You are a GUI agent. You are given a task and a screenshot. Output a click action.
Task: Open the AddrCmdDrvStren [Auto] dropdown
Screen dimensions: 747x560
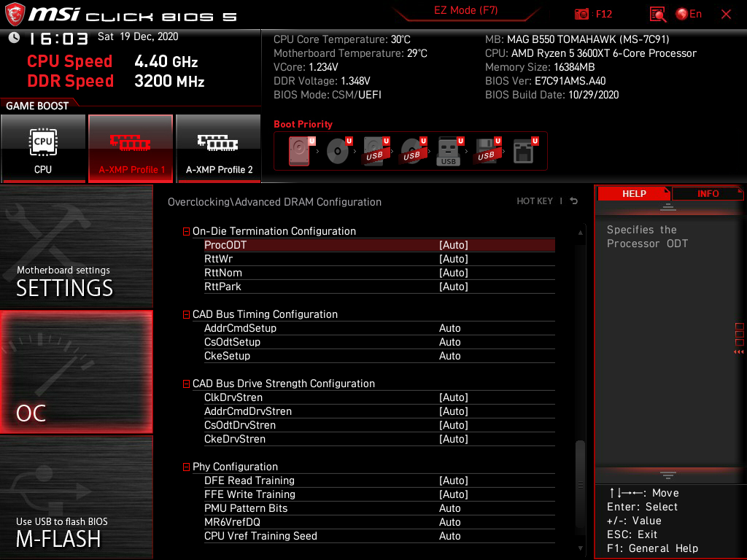click(454, 411)
